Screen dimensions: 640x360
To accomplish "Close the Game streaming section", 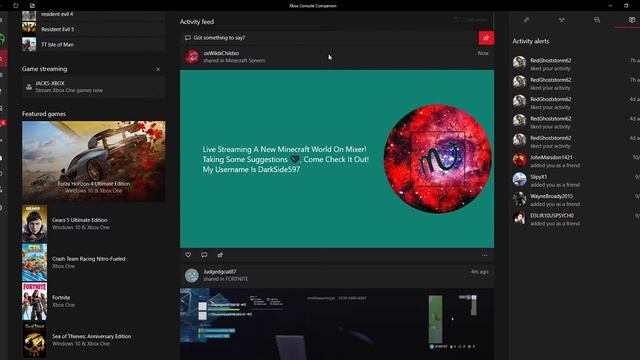I will click(x=158, y=69).
